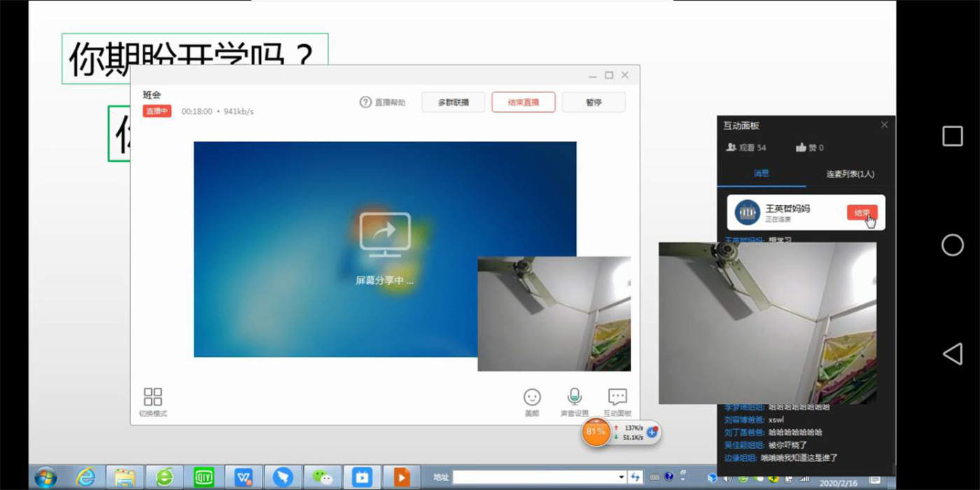Click the 00:18:00 live timer

[197, 111]
